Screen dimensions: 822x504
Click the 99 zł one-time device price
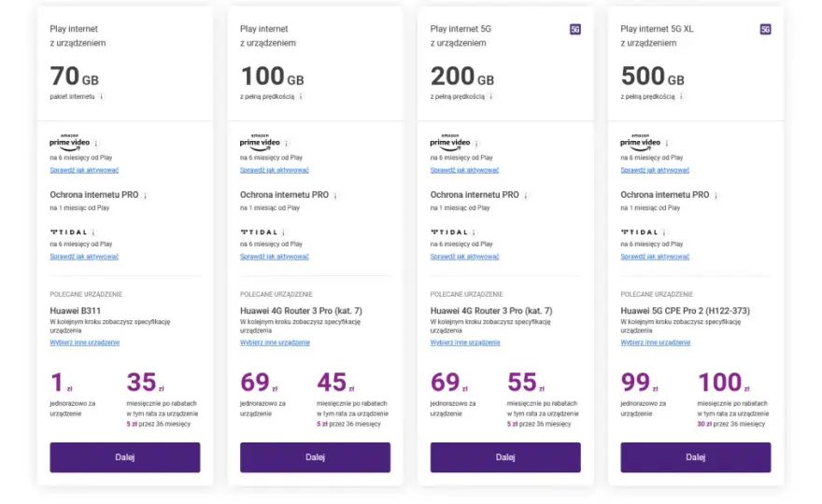pos(640,383)
